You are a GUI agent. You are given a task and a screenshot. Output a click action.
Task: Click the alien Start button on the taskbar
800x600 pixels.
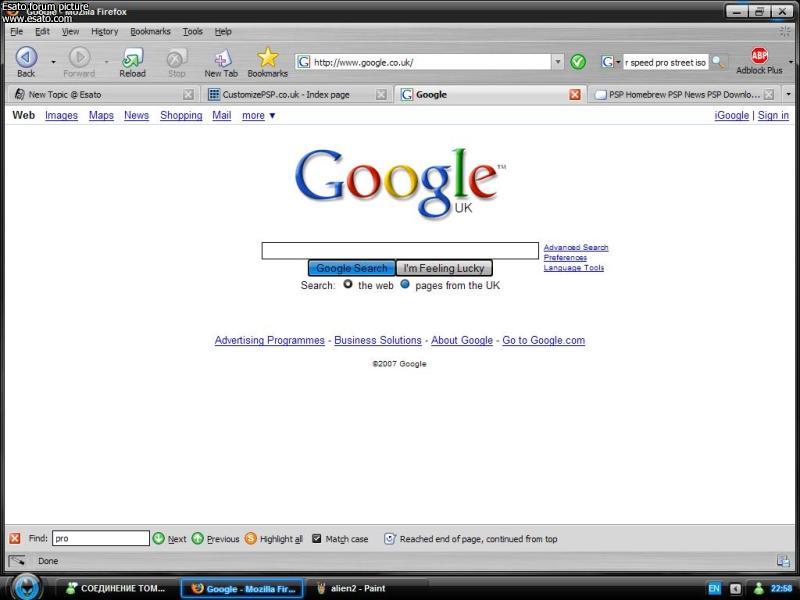point(26,587)
